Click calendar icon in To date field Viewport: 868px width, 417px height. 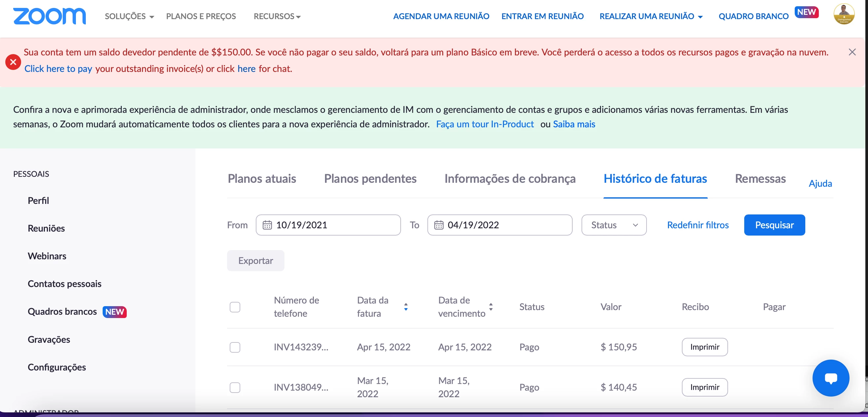(439, 225)
